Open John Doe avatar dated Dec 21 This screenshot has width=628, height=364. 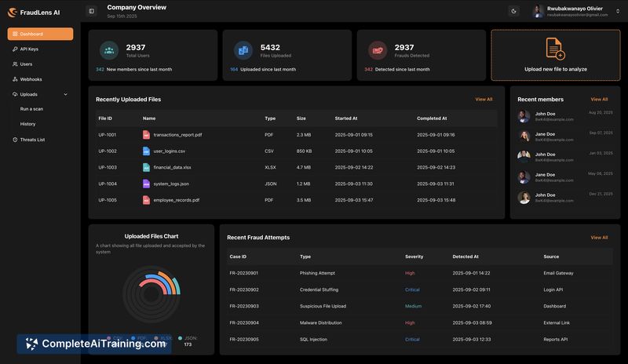(524, 198)
